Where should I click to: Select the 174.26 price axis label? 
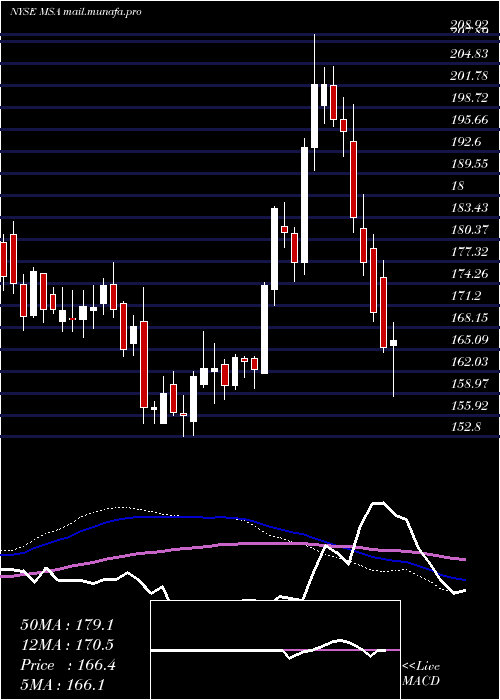pos(469,273)
